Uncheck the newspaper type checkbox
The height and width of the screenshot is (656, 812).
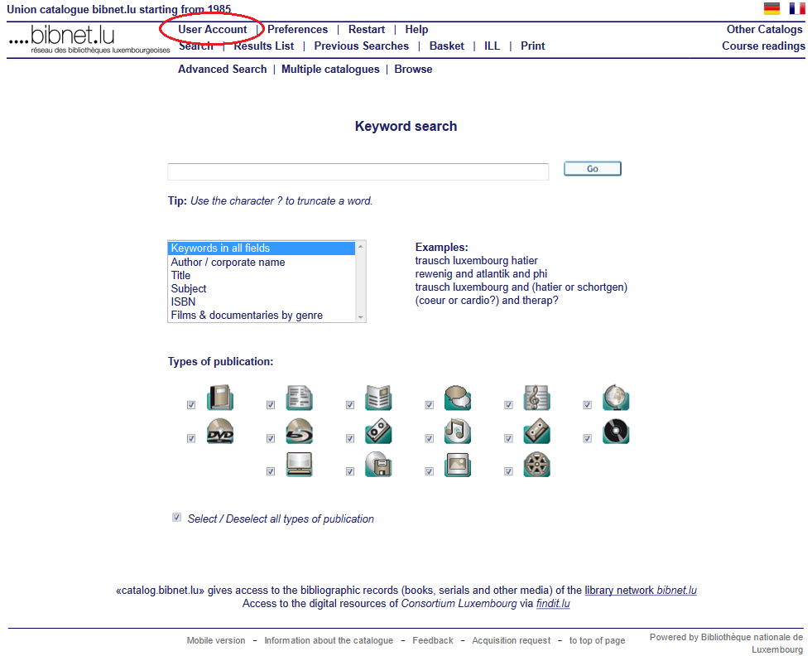(350, 405)
